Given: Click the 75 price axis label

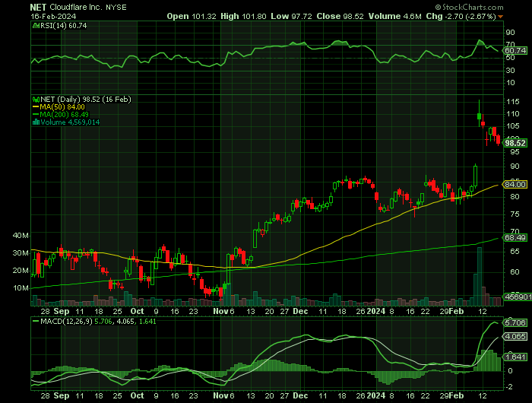Looking at the screenshot, I should 515,214.
